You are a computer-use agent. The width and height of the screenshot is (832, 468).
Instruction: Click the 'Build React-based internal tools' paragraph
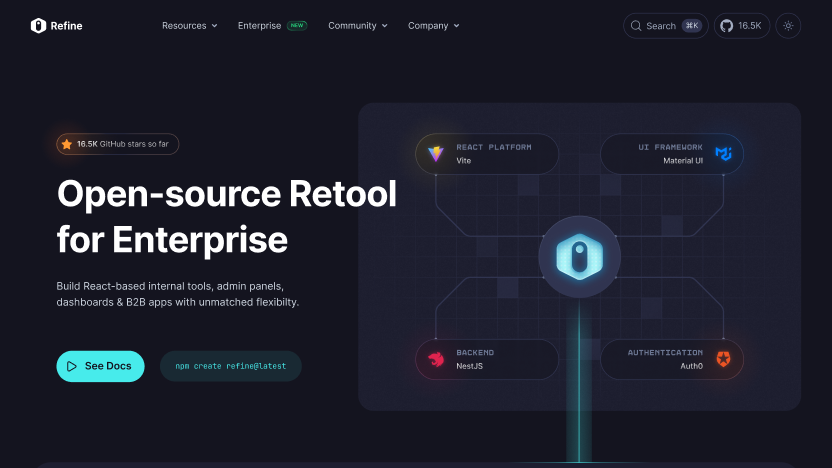click(x=178, y=294)
